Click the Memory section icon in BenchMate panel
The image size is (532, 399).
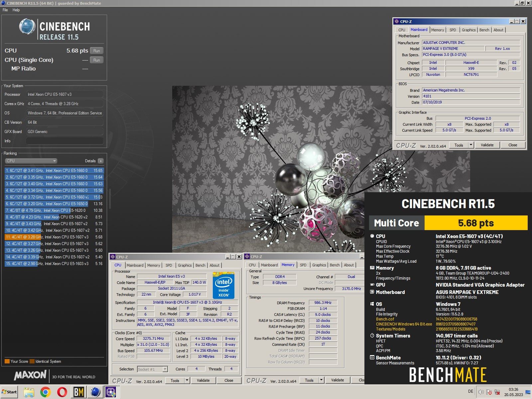[372, 268]
